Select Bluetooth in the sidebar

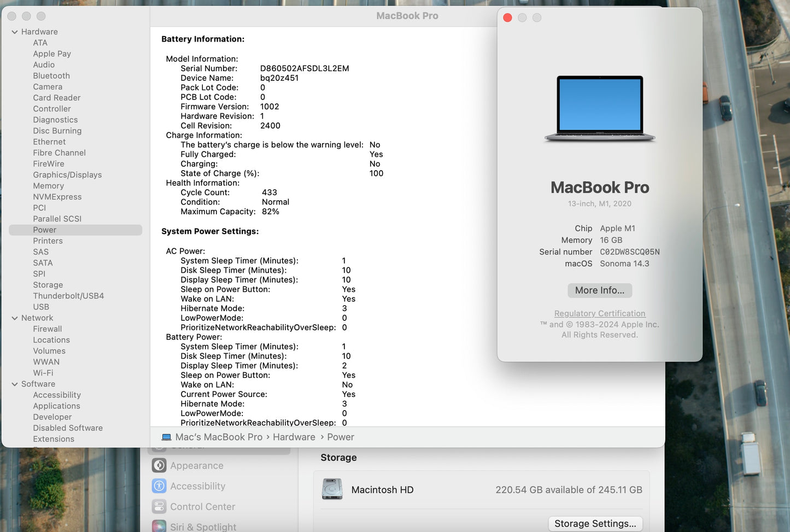coord(51,75)
